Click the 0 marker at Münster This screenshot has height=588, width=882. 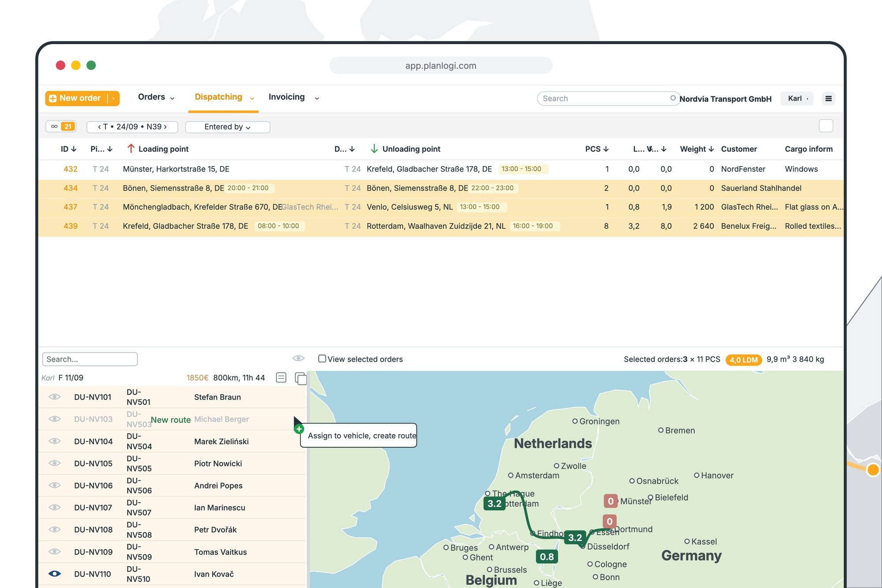(610, 501)
